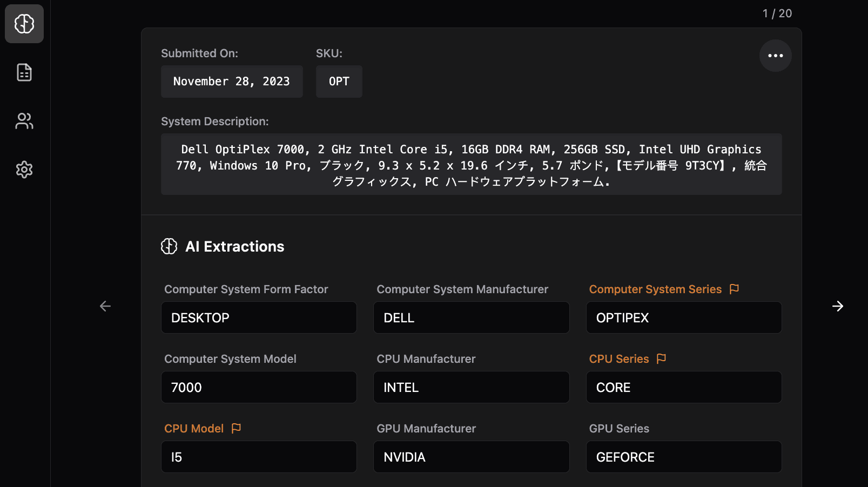Click the CPU Manufacturer label

(426, 359)
